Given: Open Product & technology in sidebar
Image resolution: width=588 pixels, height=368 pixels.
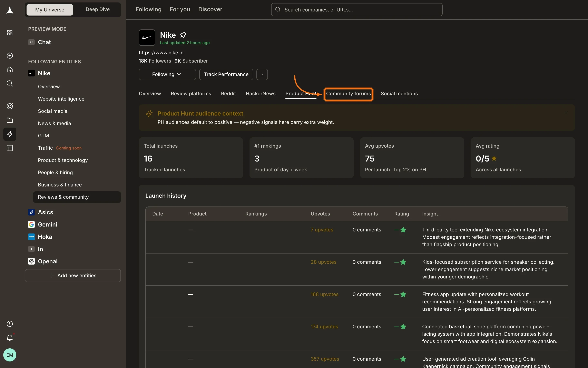Looking at the screenshot, I should [63, 160].
